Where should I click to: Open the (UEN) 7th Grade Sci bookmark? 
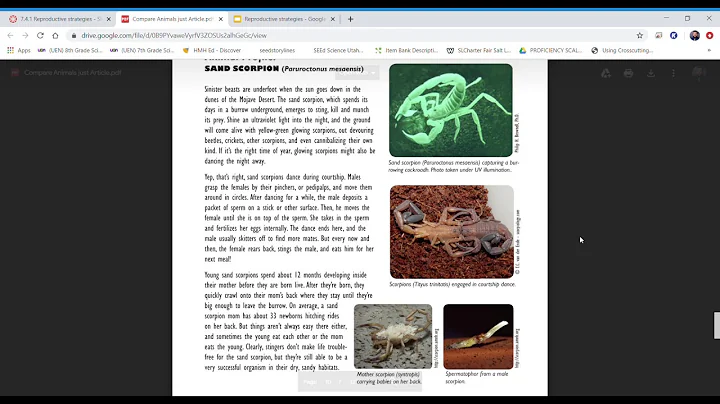(x=142, y=50)
